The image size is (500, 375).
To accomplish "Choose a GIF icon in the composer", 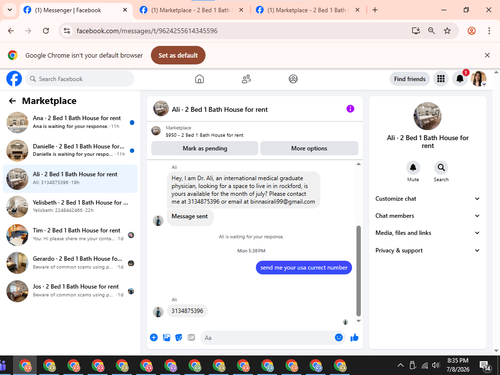I will coord(191,337).
